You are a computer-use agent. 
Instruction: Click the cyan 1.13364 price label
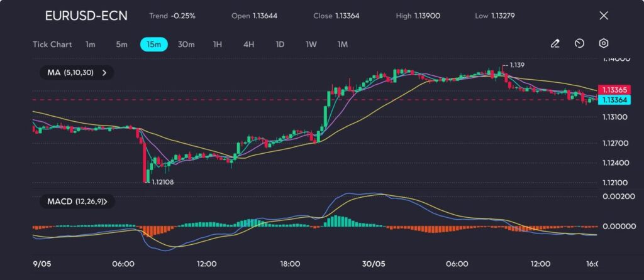click(613, 100)
